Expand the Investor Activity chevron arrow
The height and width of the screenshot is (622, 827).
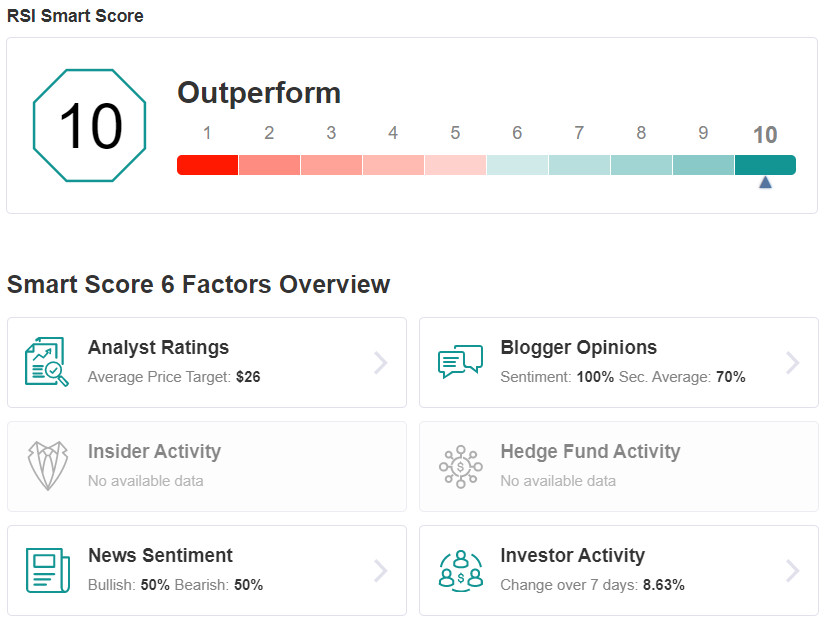793,571
